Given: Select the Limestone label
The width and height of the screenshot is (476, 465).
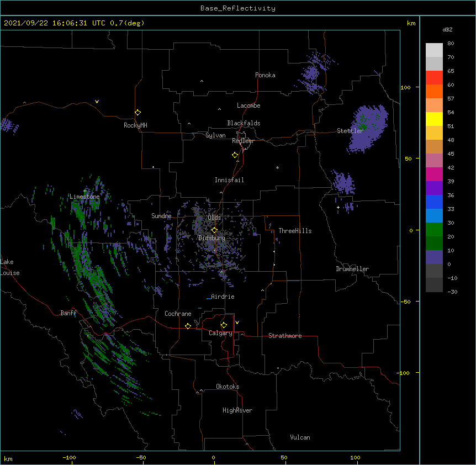Looking at the screenshot, I should coord(84,197).
